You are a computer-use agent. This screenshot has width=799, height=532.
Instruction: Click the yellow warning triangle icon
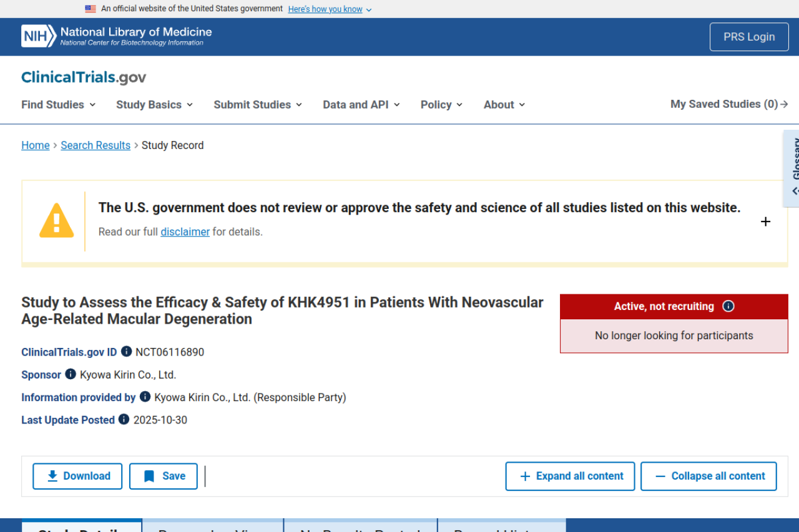coord(56,220)
